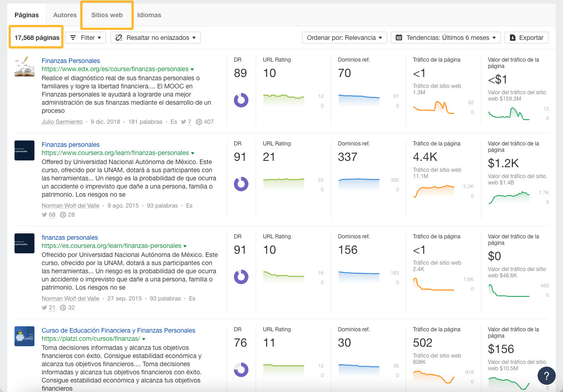Viewport: 563px width, 392px height.
Task: Open the Tendencias Últimos 6 meses dropdown
Action: point(446,38)
